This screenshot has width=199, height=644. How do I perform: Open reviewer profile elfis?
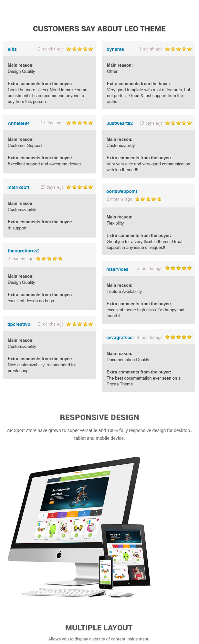click(x=12, y=49)
